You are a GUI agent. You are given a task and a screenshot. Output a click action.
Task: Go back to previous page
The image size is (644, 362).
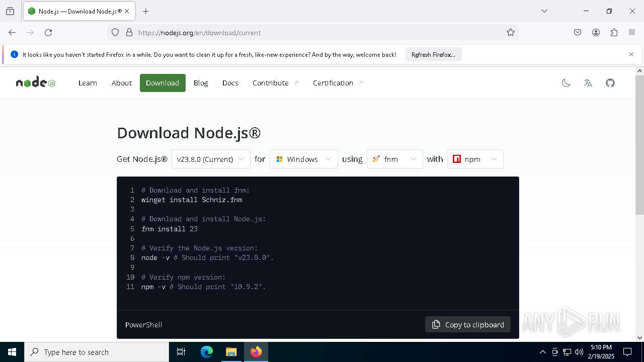[12, 33]
